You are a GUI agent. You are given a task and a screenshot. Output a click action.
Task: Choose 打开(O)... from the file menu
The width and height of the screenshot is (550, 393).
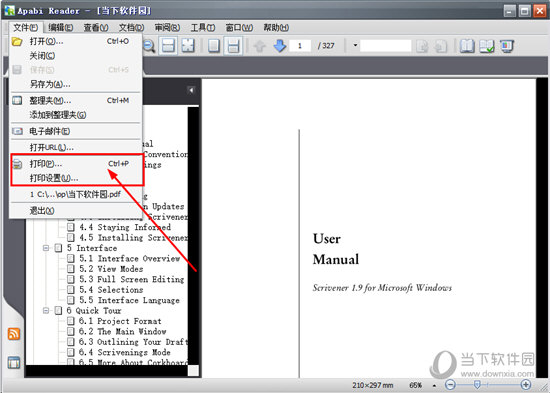(x=76, y=41)
